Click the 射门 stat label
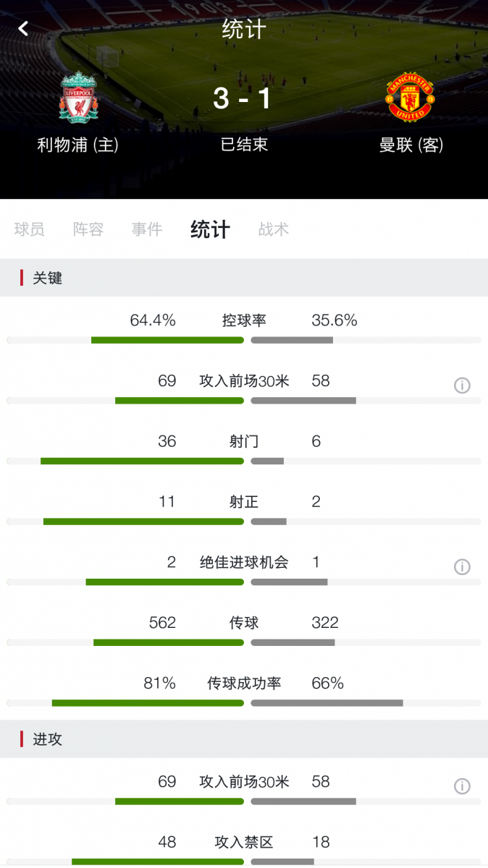The height and width of the screenshot is (868, 488). click(x=244, y=441)
